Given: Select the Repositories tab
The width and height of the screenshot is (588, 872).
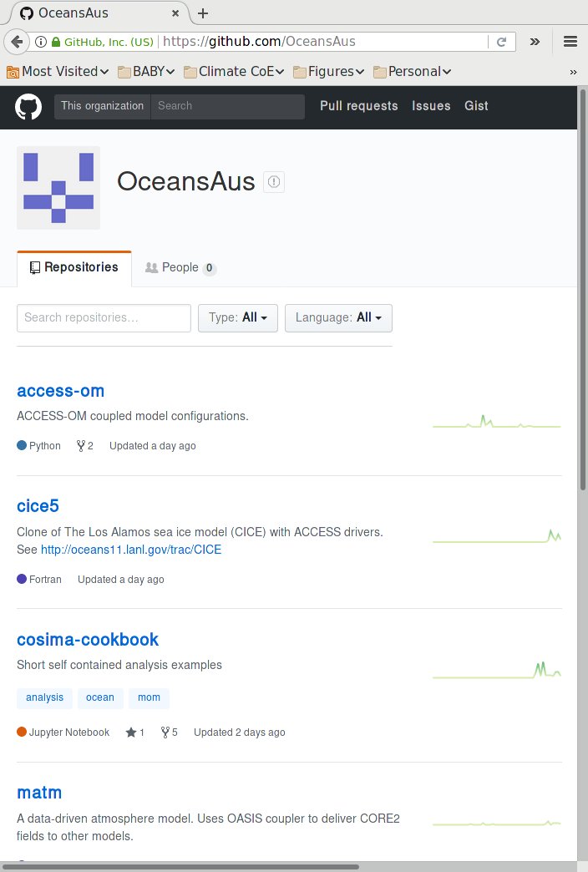Looking at the screenshot, I should [x=74, y=268].
